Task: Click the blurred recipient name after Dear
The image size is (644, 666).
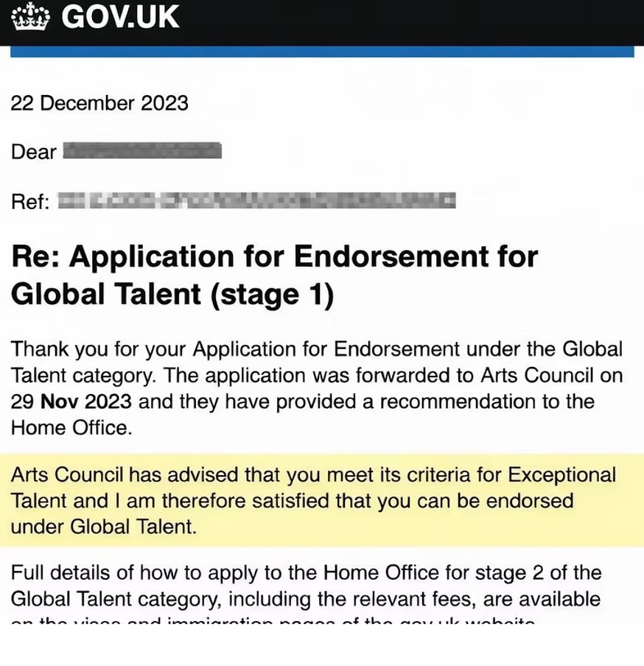Action: click(x=142, y=152)
